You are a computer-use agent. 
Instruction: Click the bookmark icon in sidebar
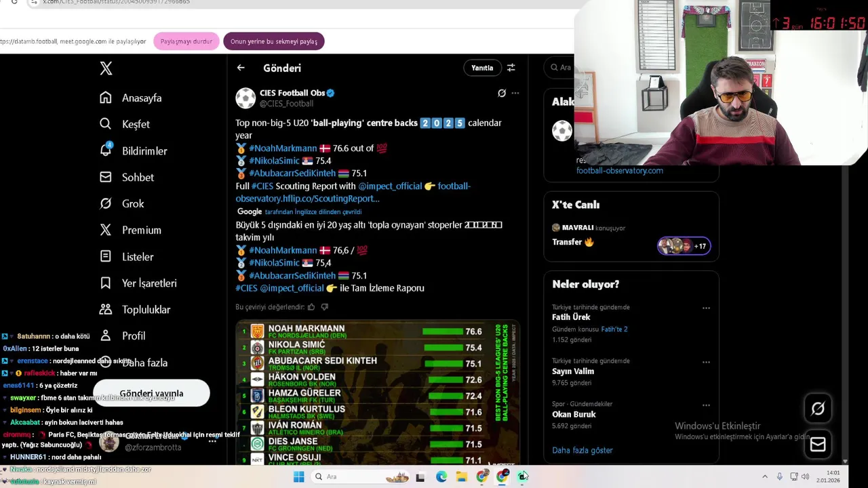106,283
